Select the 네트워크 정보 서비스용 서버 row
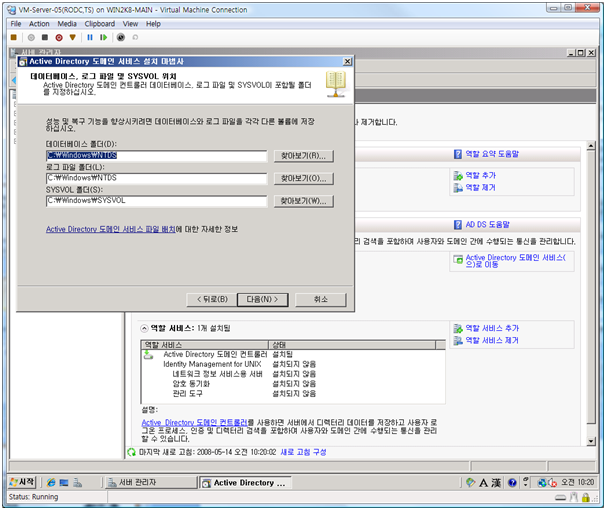This screenshot has width=606, height=510. (x=293, y=374)
